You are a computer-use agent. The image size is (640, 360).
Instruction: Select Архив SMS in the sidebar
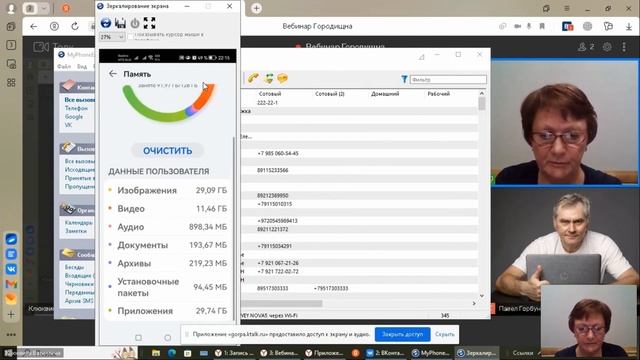(x=79, y=301)
